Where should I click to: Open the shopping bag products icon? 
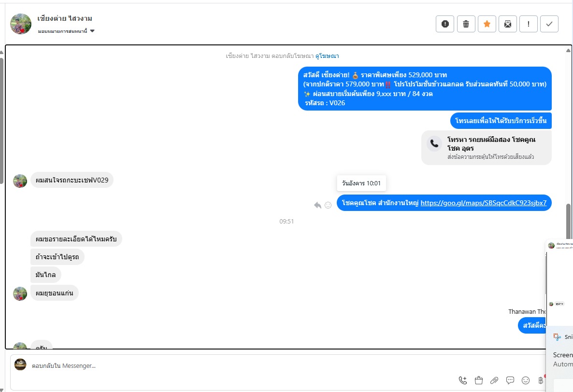point(479,380)
